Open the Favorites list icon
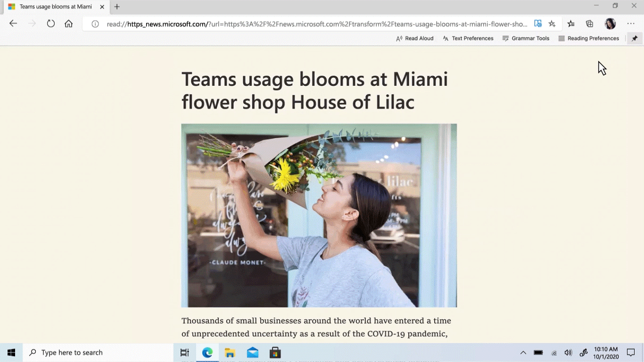 570,23
